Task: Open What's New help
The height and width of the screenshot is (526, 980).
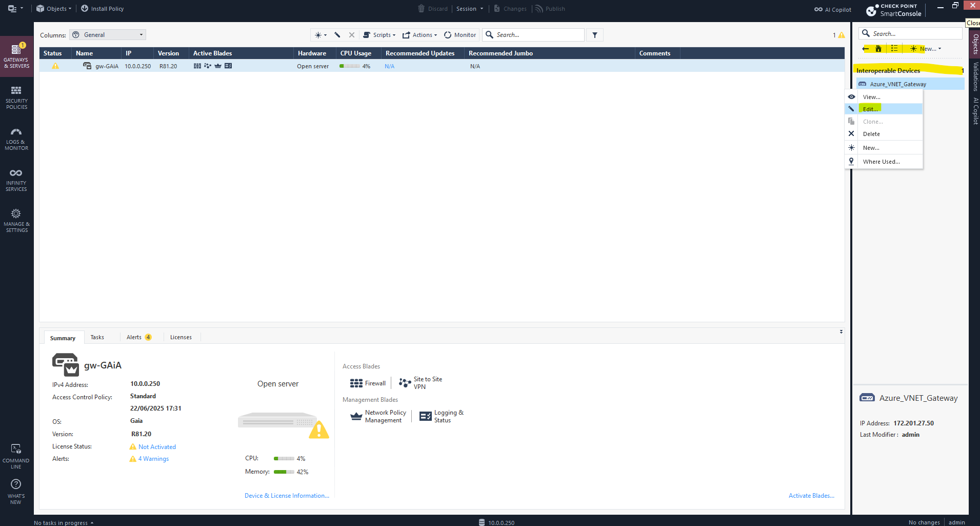Action: point(16,492)
